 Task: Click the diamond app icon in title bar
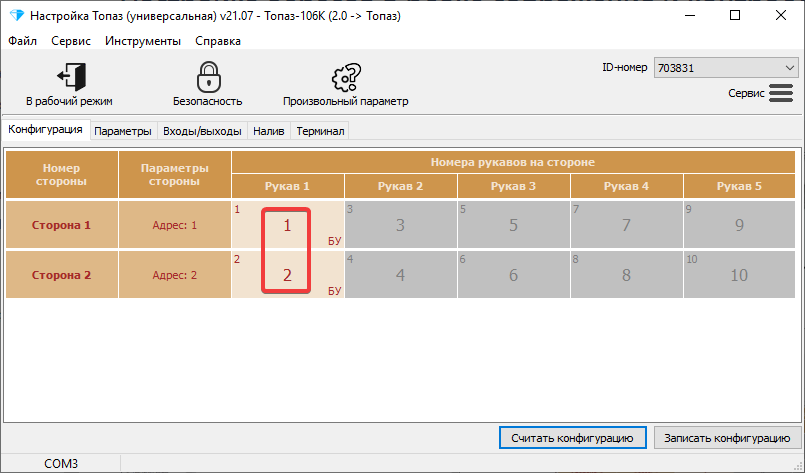[x=14, y=16]
